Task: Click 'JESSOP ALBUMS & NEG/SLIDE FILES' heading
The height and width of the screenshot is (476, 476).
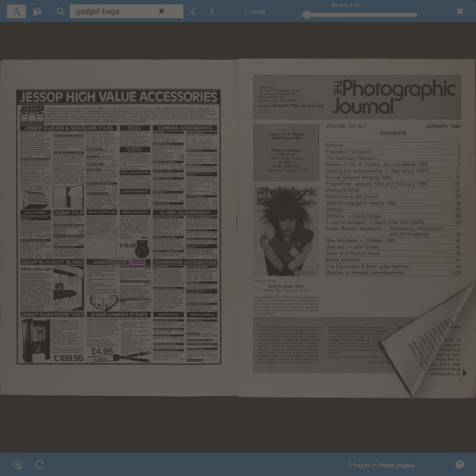Action: (x=69, y=128)
